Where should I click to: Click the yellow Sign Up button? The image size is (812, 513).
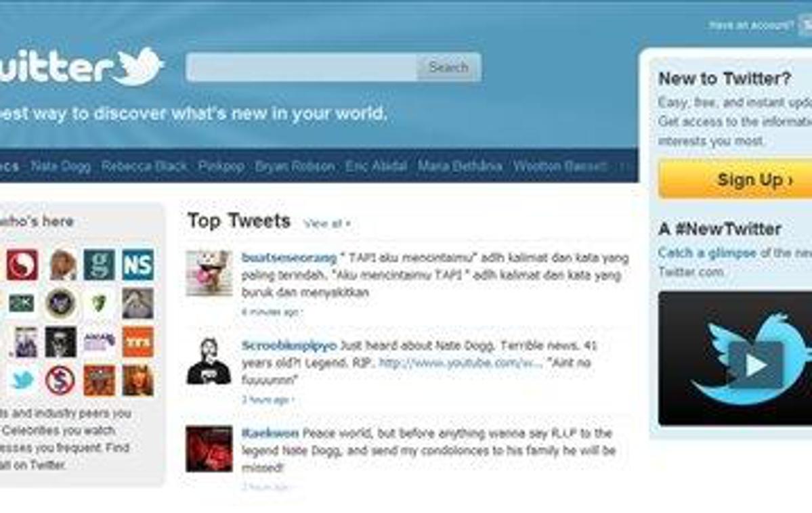735,179
